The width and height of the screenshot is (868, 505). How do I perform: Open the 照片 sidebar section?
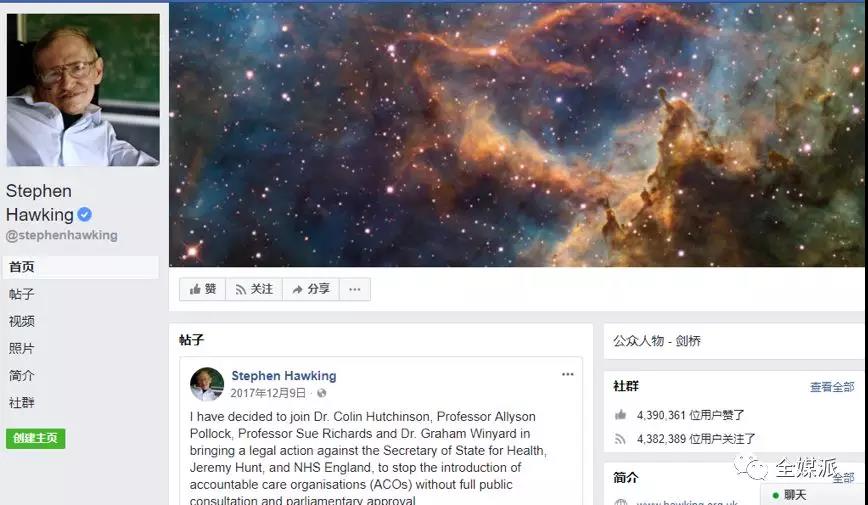click(x=22, y=348)
